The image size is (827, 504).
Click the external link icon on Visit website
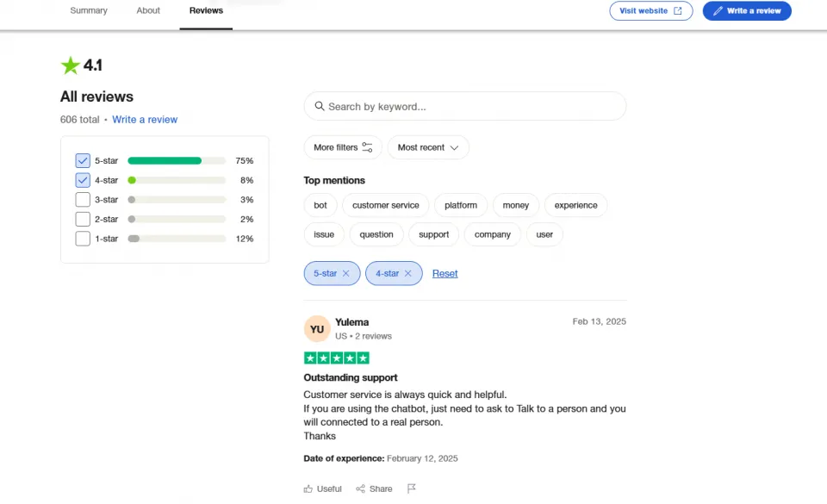676,10
